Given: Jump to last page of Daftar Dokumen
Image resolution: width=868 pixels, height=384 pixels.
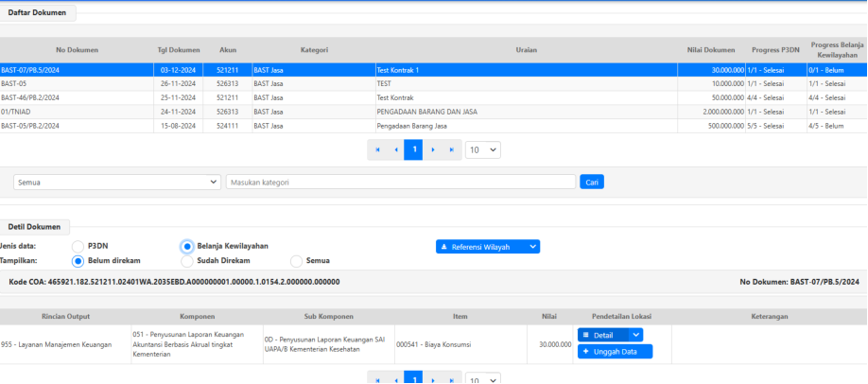Looking at the screenshot, I should (x=451, y=149).
